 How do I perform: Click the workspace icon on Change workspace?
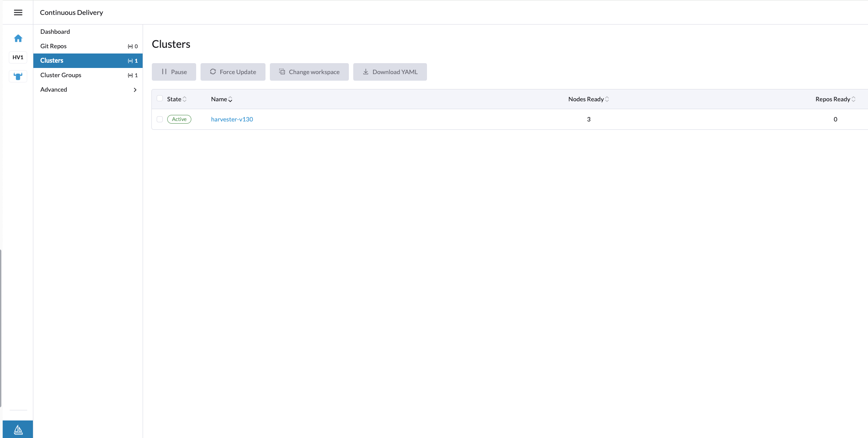(282, 71)
